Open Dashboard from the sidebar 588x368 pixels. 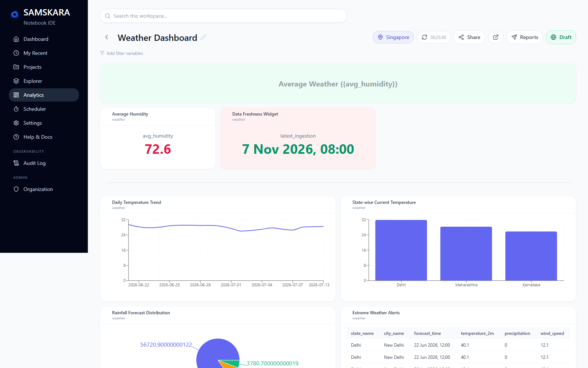(x=44, y=39)
